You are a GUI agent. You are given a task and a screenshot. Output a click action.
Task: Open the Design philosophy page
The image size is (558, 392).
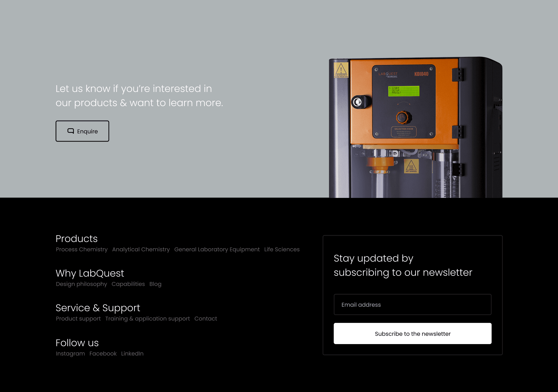(x=81, y=284)
